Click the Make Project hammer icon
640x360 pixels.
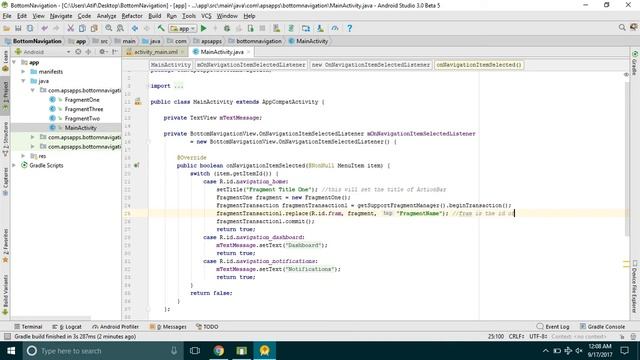point(161,28)
